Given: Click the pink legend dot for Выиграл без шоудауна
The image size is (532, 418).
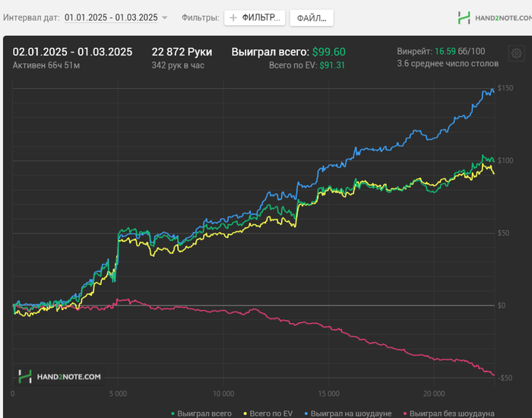Looking at the screenshot, I should (x=405, y=414).
